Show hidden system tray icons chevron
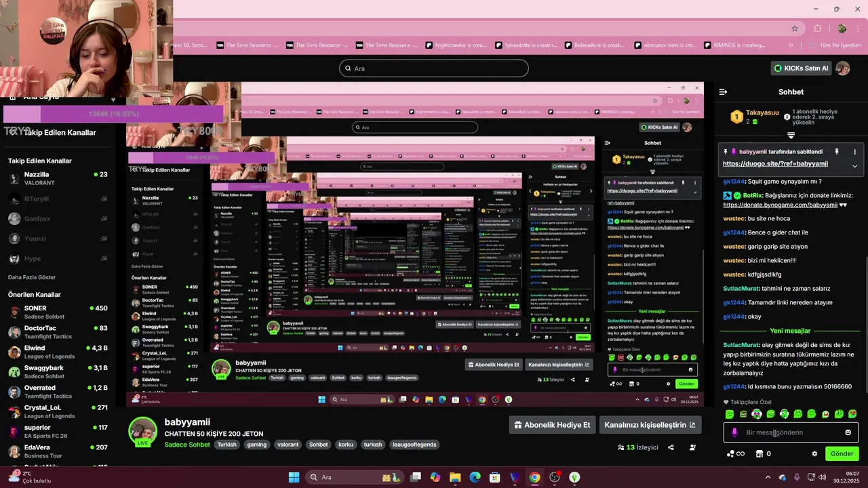 tap(769, 477)
